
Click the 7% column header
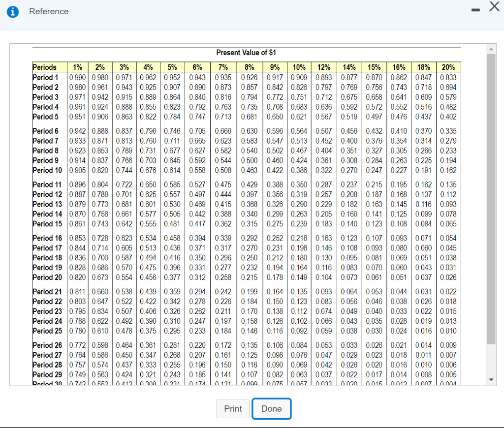point(223,67)
